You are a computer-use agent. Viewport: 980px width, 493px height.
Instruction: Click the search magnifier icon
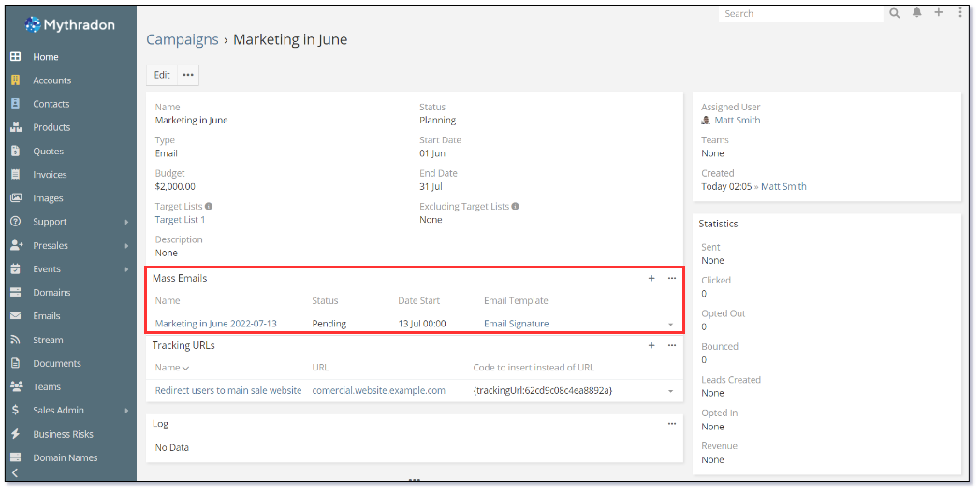coord(895,13)
